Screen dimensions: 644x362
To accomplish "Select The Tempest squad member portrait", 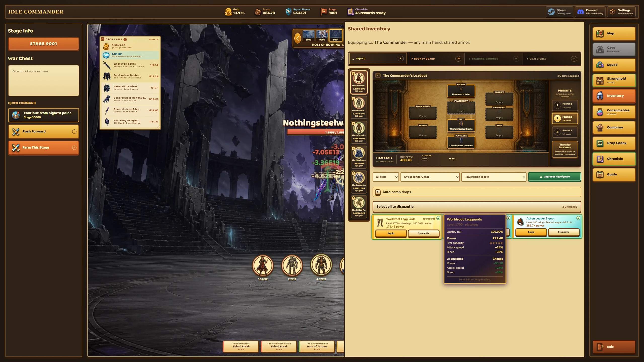I will pyautogui.click(x=359, y=182).
